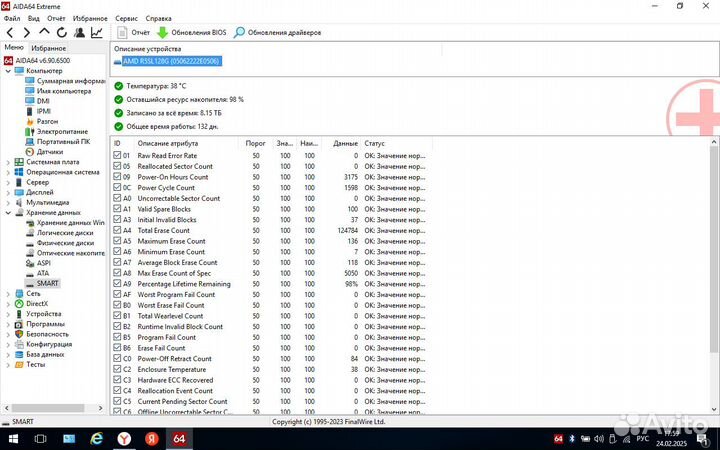
Task: Expand the DirectX tree node
Action: [8, 304]
